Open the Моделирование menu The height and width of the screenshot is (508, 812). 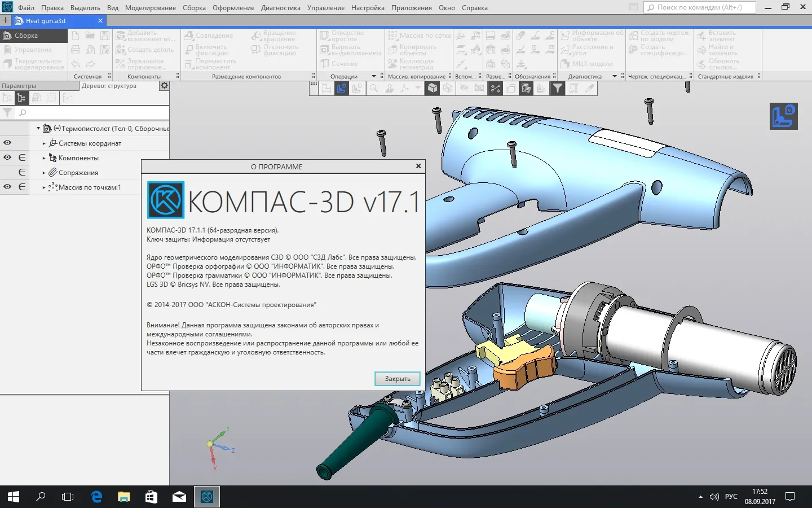150,8
